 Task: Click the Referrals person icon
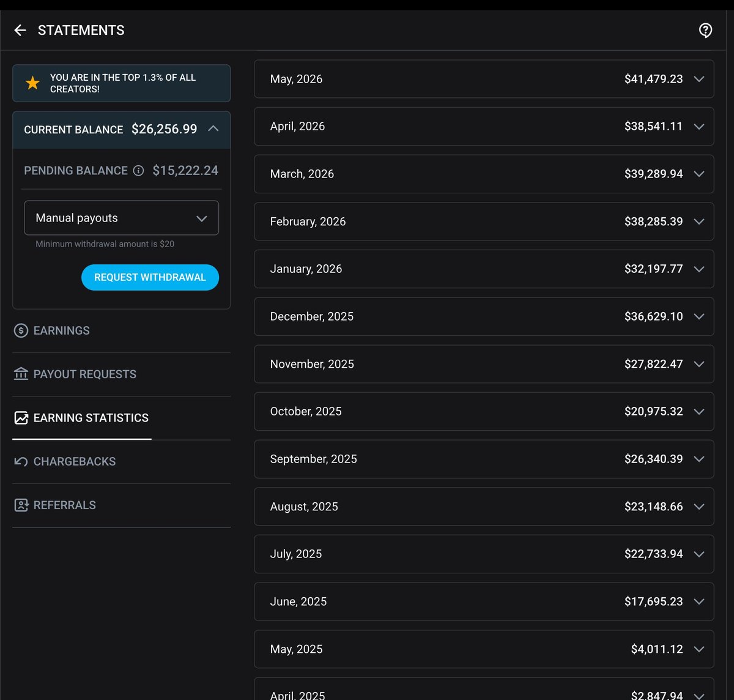[x=21, y=505]
